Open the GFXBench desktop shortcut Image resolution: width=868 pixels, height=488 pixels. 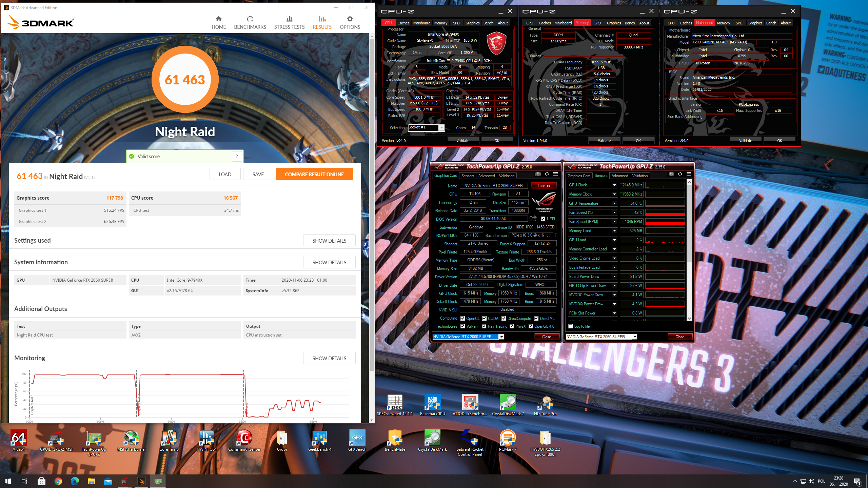tap(357, 441)
